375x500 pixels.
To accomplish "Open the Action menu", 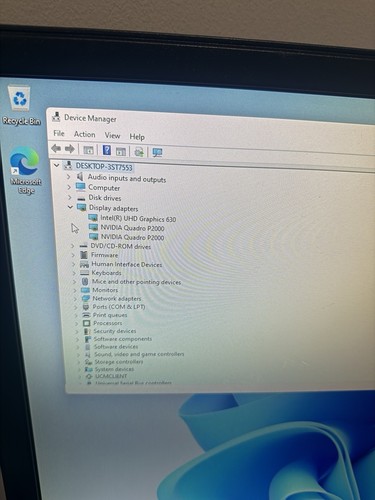I will [x=85, y=134].
